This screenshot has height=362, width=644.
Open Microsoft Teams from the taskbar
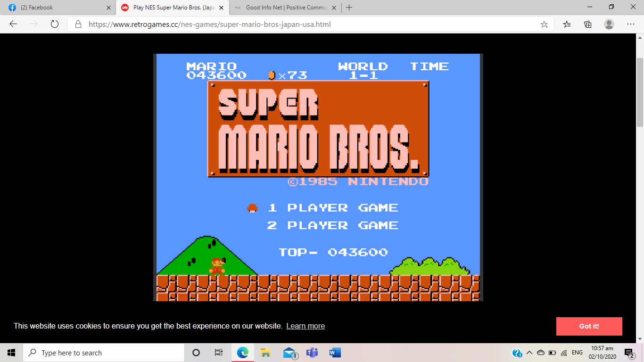click(x=312, y=353)
